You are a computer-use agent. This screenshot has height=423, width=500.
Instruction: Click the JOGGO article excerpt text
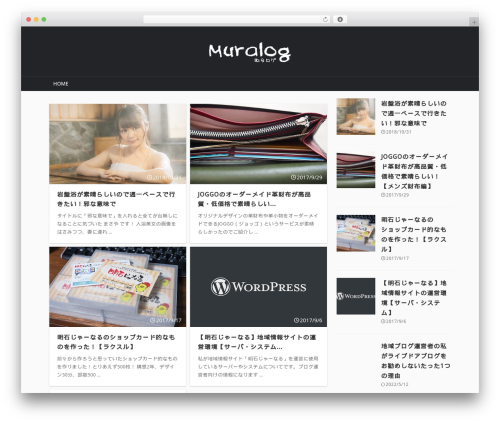[258, 224]
